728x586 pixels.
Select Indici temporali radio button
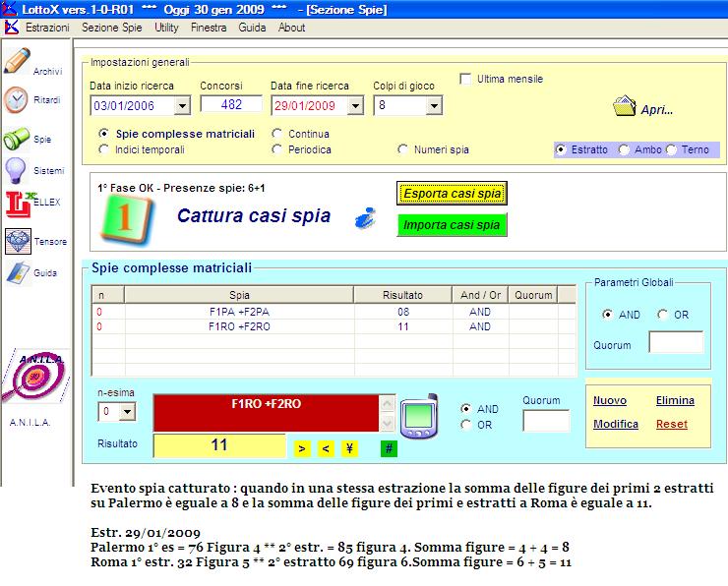click(x=104, y=149)
